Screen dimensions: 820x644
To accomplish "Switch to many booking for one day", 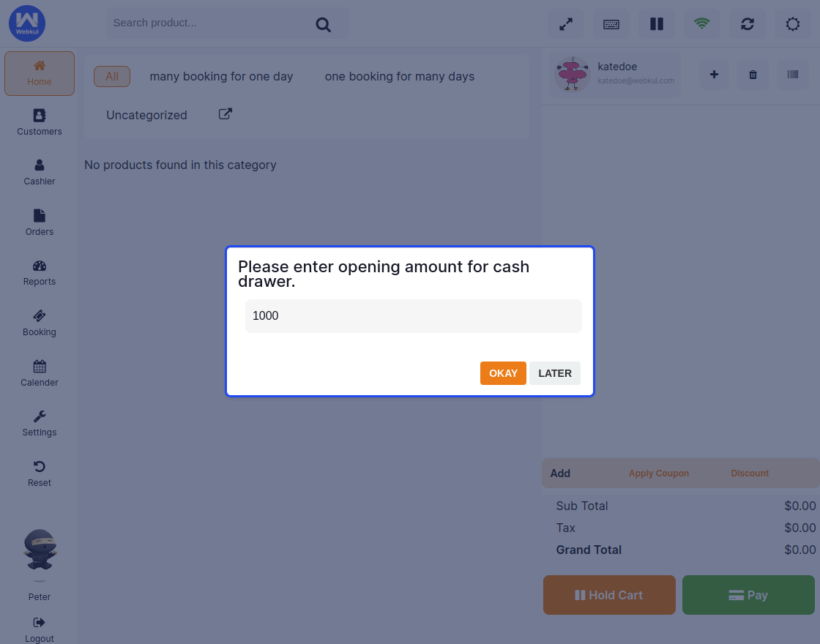I will tap(221, 76).
